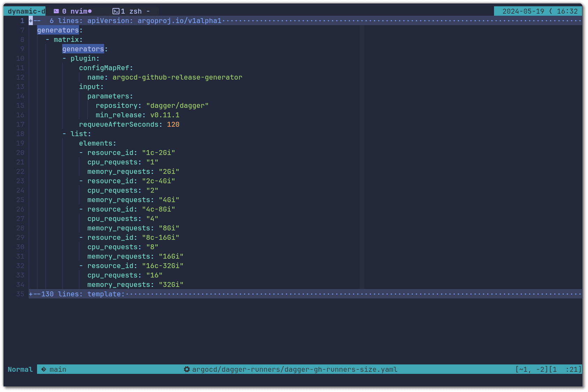This screenshot has height=392, width=588.
Task: Click the terminal icon beside 1 zsh
Action: point(116,11)
